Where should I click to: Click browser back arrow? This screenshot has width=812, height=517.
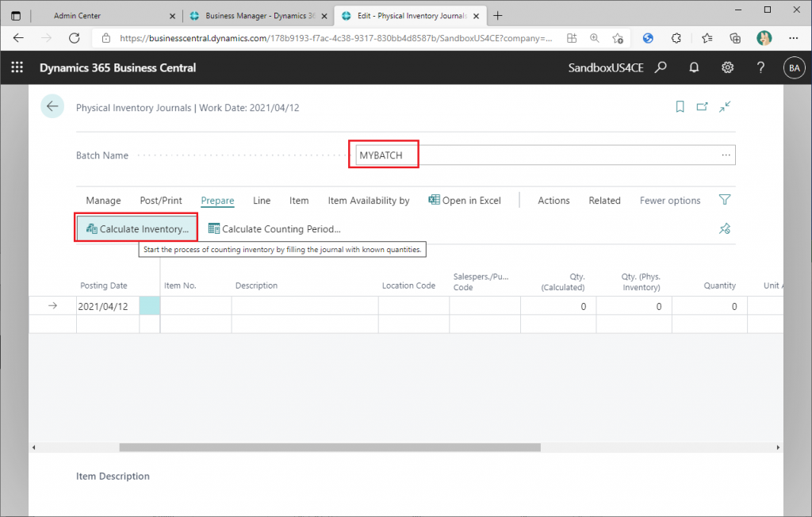pyautogui.click(x=19, y=38)
